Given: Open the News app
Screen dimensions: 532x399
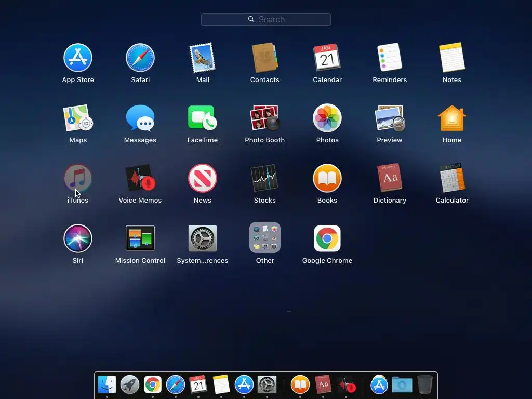Looking at the screenshot, I should point(203,178).
